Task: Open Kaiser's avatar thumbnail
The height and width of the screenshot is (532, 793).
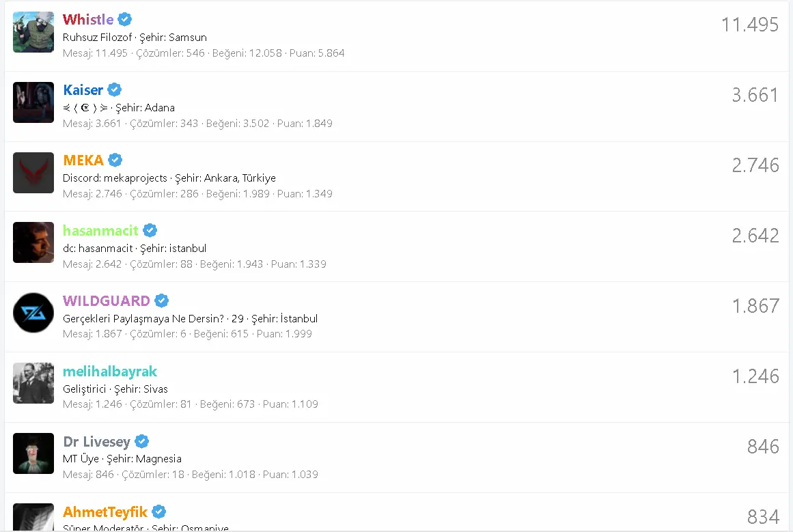Action: [33, 102]
